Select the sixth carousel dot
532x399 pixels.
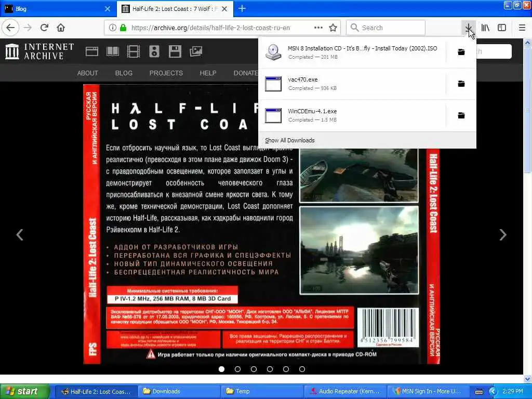coord(302,369)
